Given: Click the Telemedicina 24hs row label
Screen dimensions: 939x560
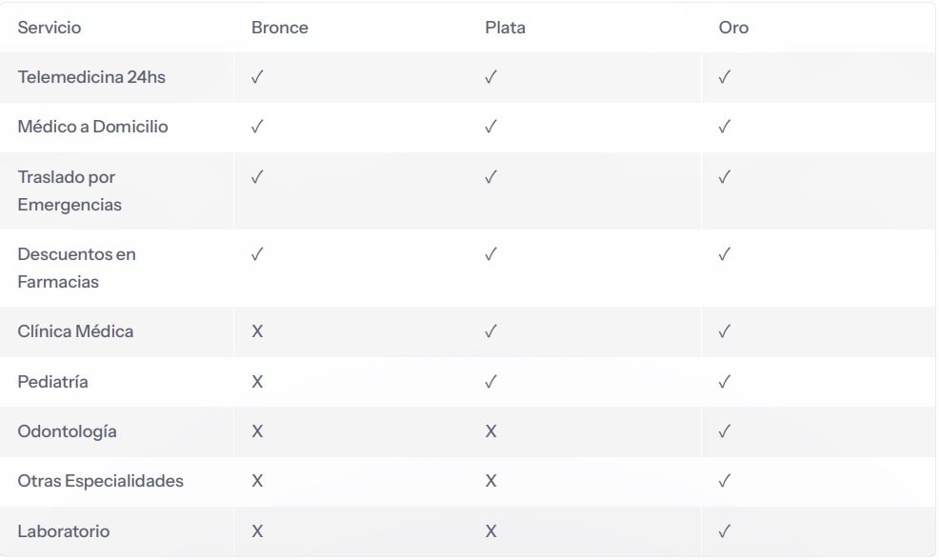Looking at the screenshot, I should coord(91,77).
